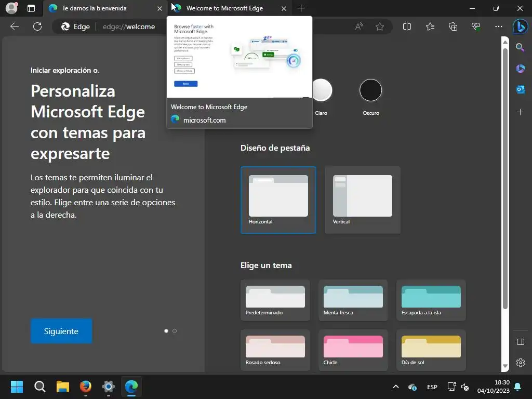Viewport: 532px width, 399px height.
Task: Select the Escapada a la isla theme
Action: (x=431, y=300)
